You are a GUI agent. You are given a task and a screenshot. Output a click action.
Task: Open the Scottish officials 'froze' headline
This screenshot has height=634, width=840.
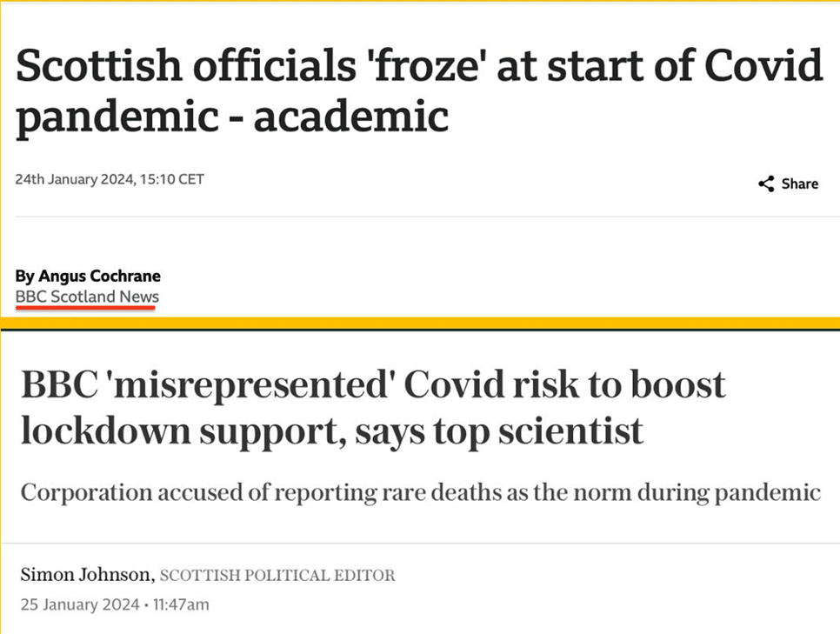(x=419, y=90)
